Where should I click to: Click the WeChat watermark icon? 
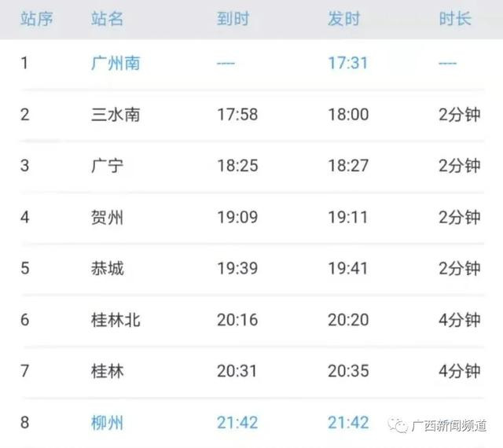pyautogui.click(x=398, y=424)
